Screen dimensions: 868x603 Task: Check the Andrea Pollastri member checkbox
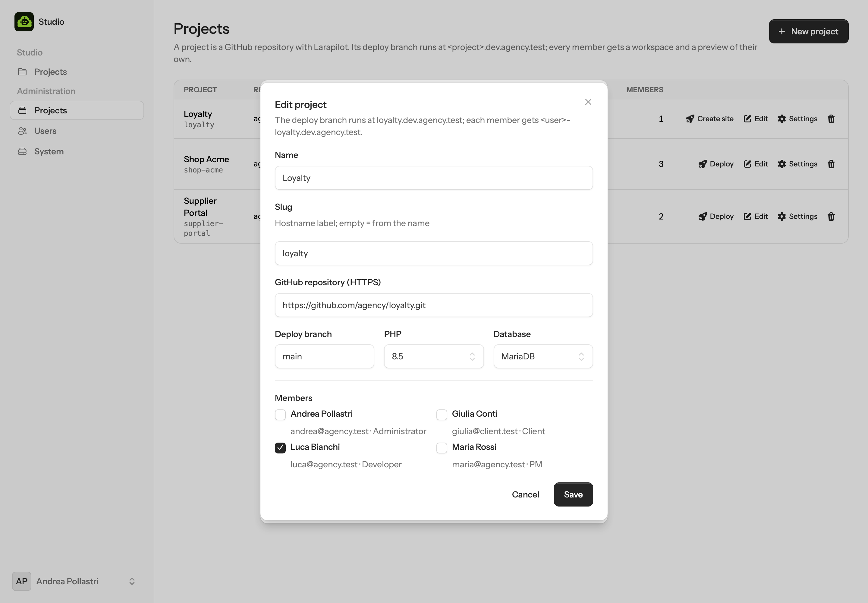pyautogui.click(x=280, y=415)
